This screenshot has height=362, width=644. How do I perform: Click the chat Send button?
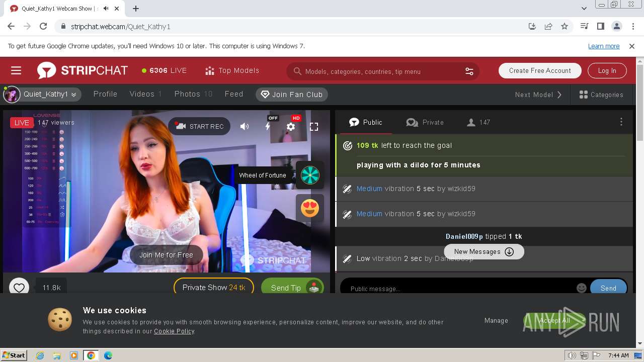point(608,288)
